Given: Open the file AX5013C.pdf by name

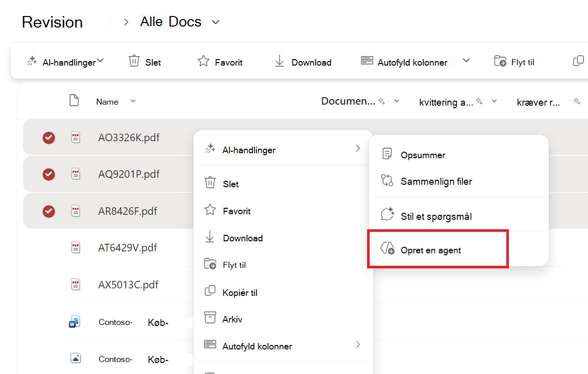Looking at the screenshot, I should (128, 285).
